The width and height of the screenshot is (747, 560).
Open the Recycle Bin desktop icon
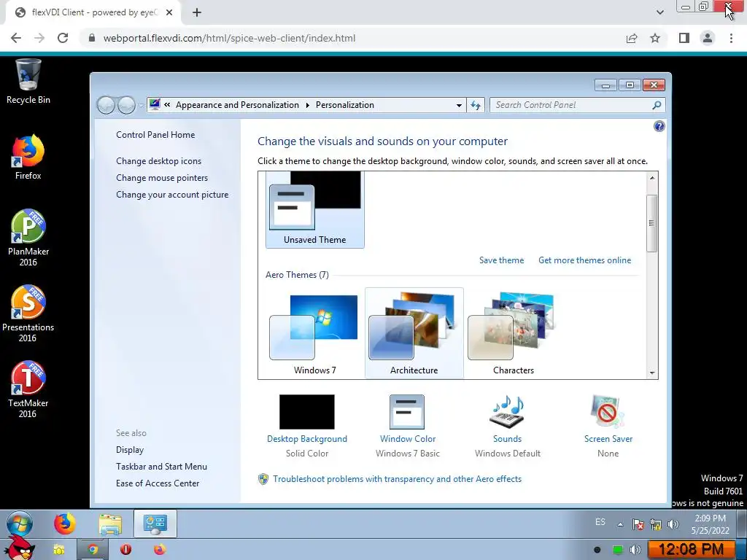28,82
